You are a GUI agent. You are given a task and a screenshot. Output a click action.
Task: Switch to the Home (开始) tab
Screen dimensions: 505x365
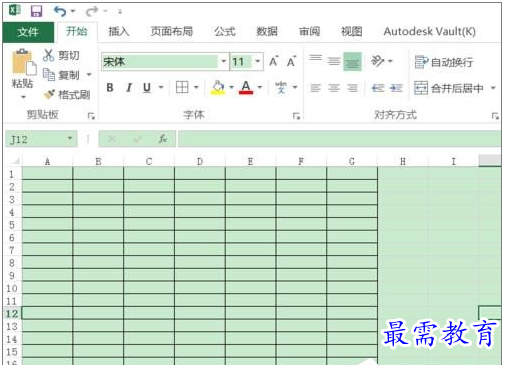77,32
